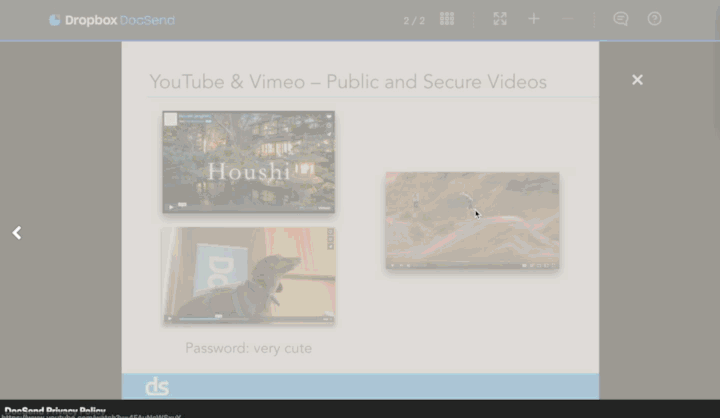The height and width of the screenshot is (418, 720).
Task: Click the 'Password: very cute' text
Action: pos(248,348)
